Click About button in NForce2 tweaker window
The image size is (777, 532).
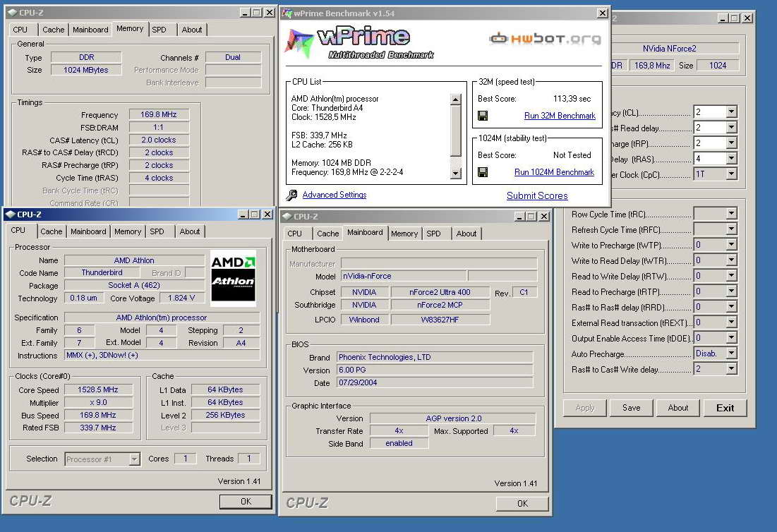point(677,408)
